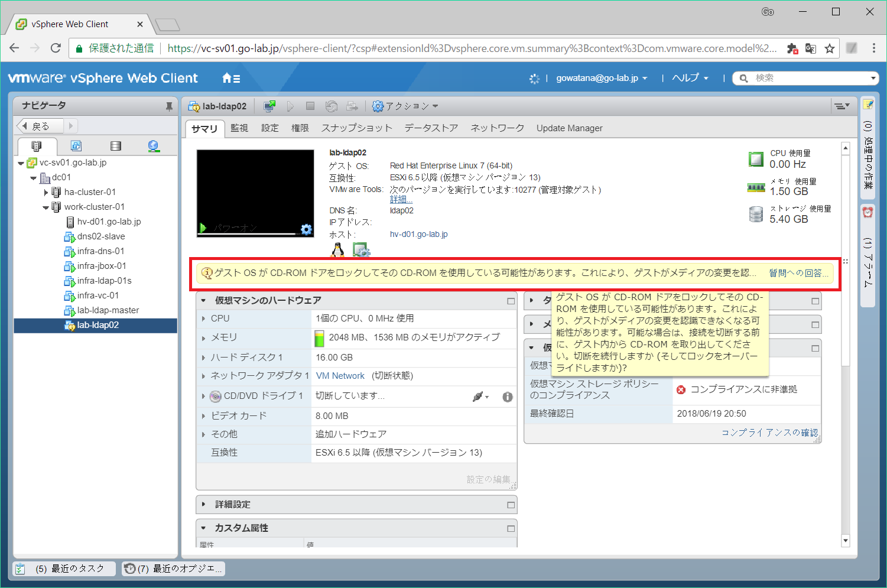Switch to the スナップショット tab
Screen dimensions: 887x588
pyautogui.click(x=357, y=128)
